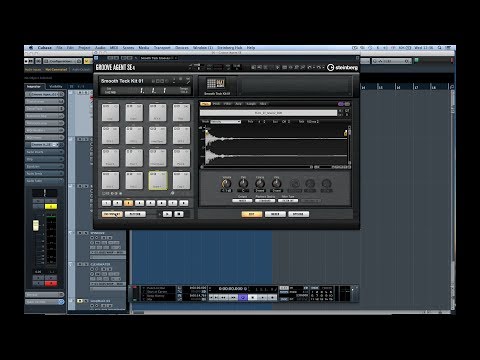This screenshot has height=360, width=480.
Task: Click the search field in the Cubase toolbar
Action: click(x=391, y=61)
